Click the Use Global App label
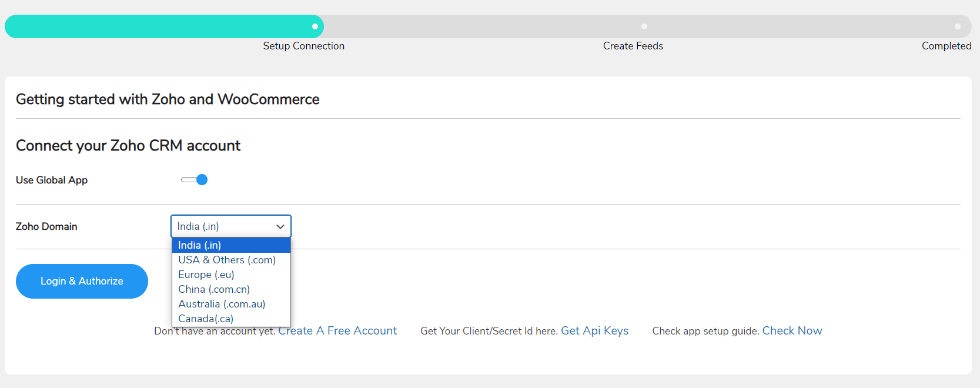Viewport: 980px width, 388px height. click(x=52, y=180)
